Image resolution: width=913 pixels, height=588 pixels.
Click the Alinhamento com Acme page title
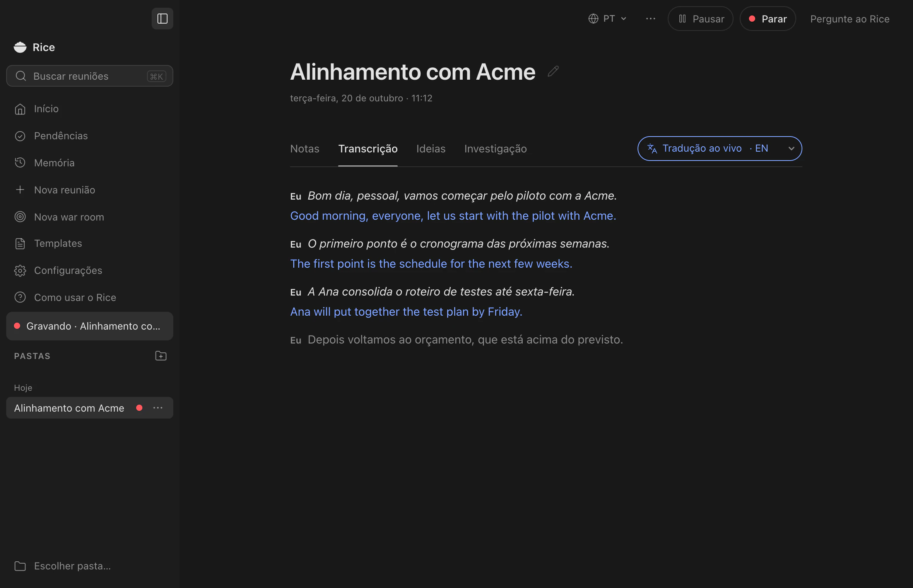(x=413, y=72)
